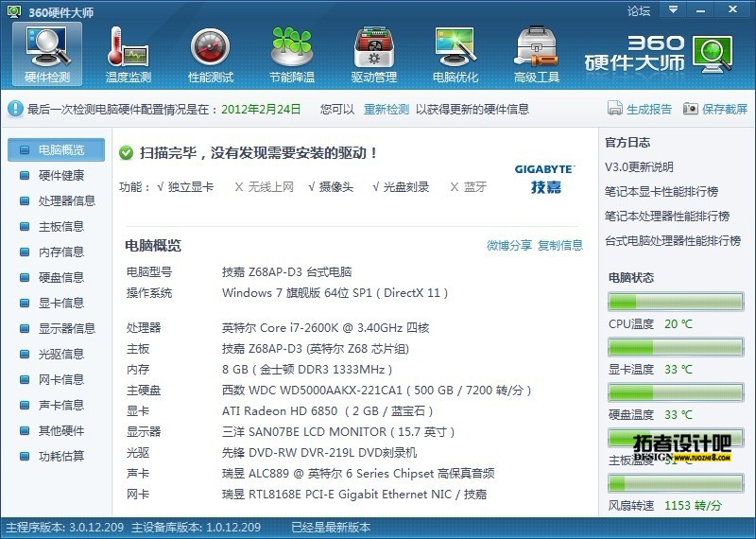Click the green scan complete checkmark icon
756x539 pixels.
click(126, 153)
